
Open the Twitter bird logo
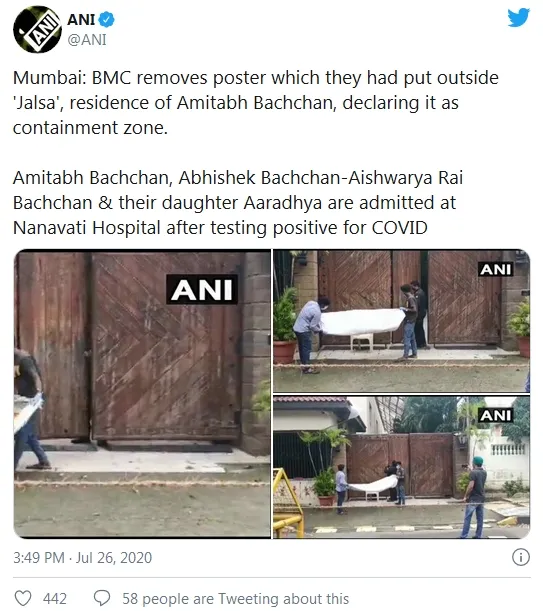click(518, 18)
